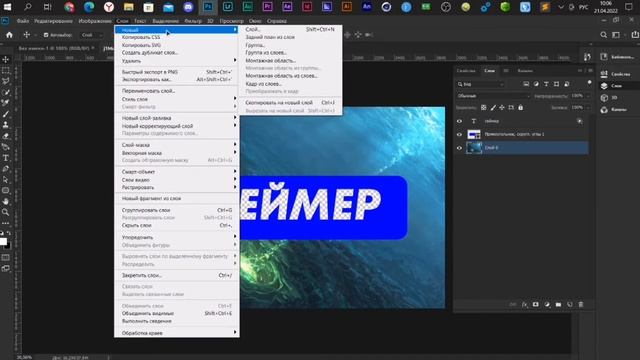Choose Copy CSS in Layer menu
640x360 pixels.
177,37
